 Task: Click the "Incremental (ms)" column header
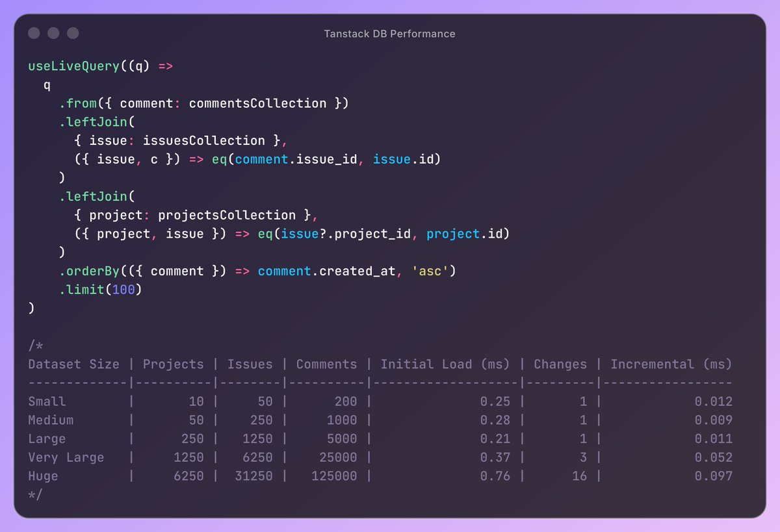(x=671, y=364)
